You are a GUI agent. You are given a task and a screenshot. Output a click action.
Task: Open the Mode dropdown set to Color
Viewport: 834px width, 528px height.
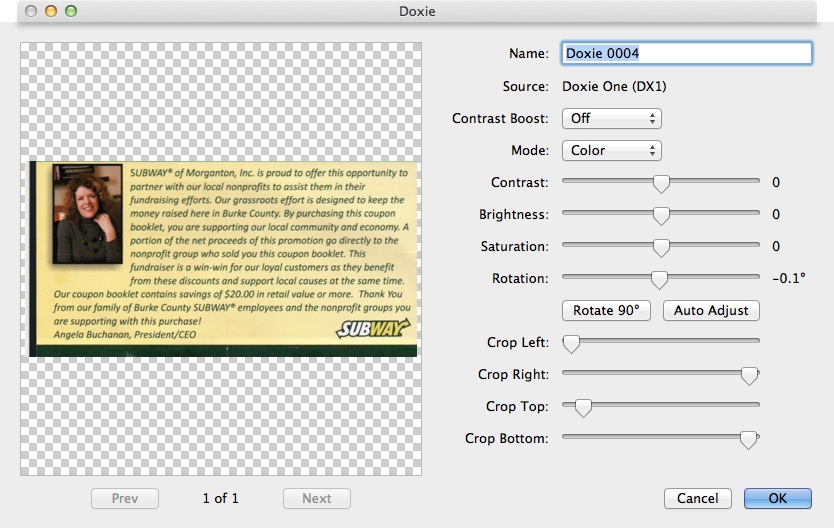(612, 150)
